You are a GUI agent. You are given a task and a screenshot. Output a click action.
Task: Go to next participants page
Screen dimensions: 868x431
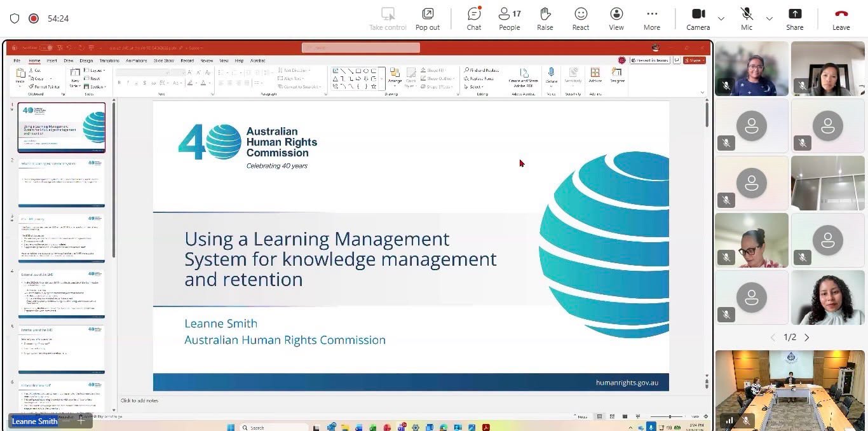[x=807, y=338]
